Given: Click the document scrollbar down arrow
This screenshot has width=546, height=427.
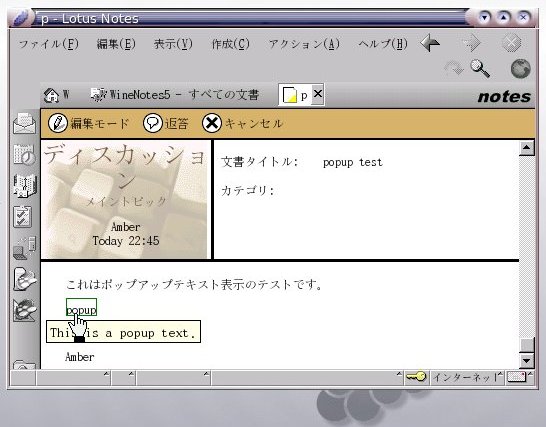Looking at the screenshot, I should [526, 360].
